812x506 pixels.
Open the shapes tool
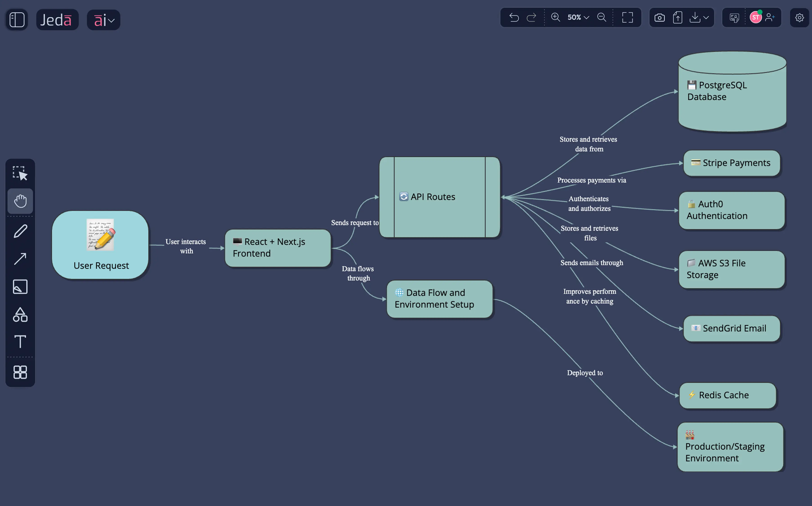(20, 315)
